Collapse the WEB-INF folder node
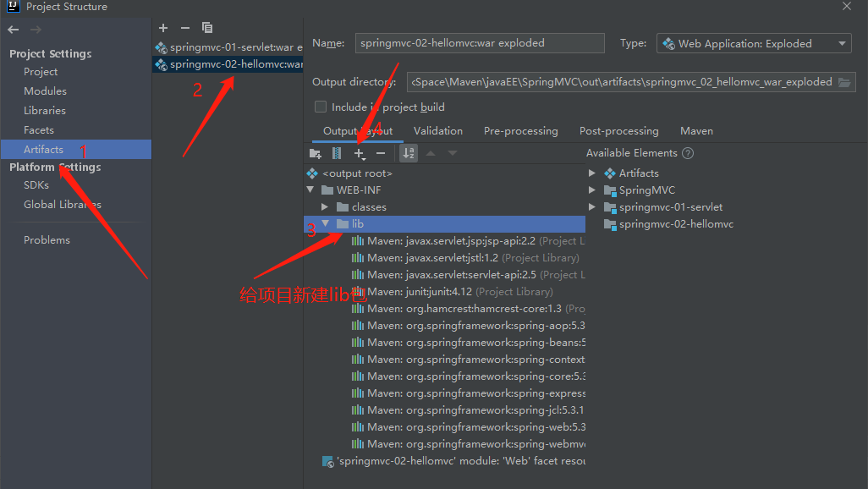 point(310,190)
